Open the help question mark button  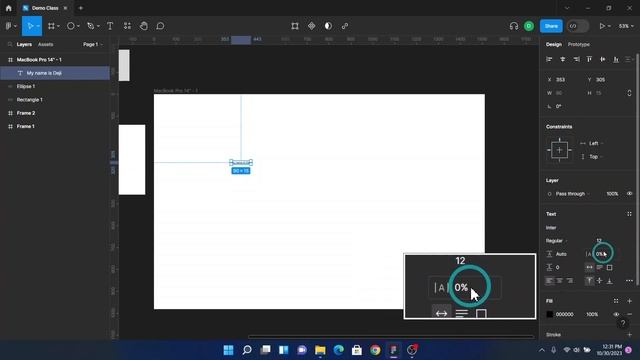tap(623, 324)
